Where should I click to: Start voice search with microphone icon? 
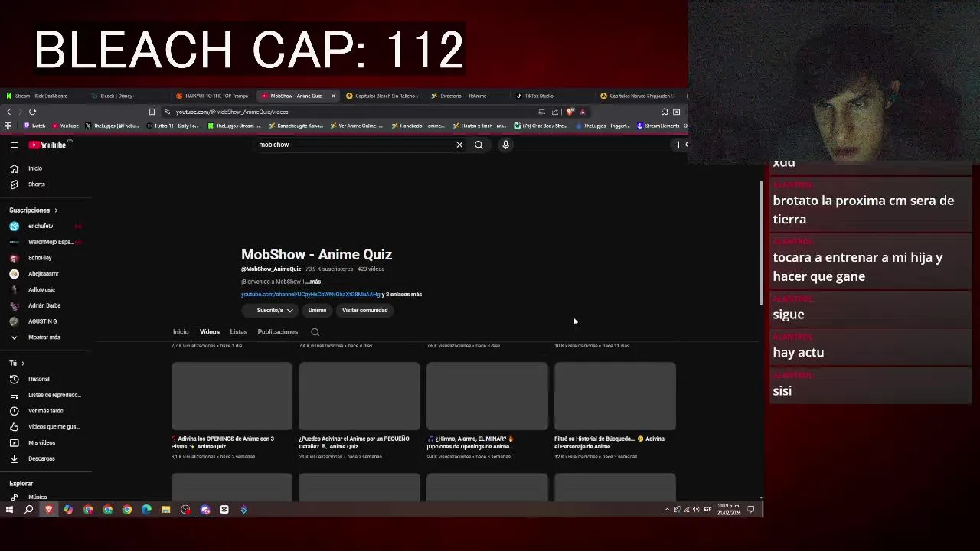pos(505,145)
